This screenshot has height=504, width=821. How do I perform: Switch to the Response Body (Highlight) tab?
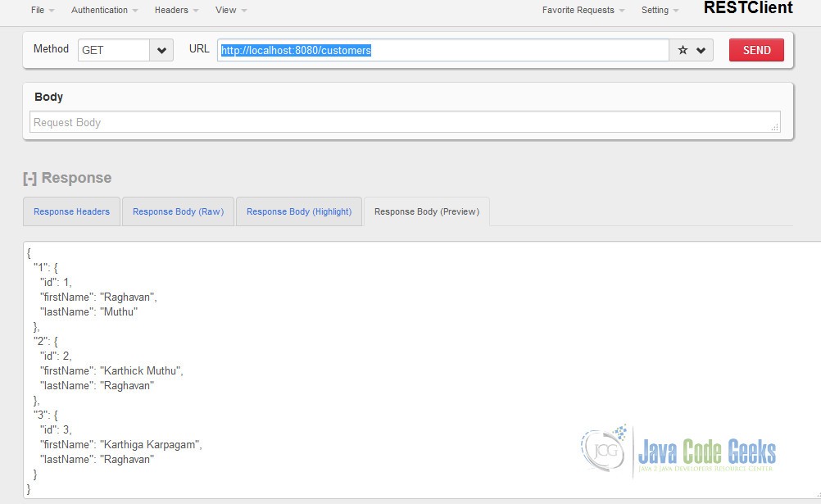[299, 211]
